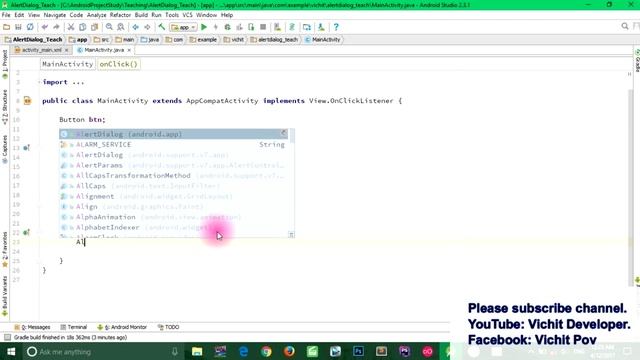Screen dimensions: 640x360
Task: Select AlertParams completion suggestion
Action: (173, 165)
